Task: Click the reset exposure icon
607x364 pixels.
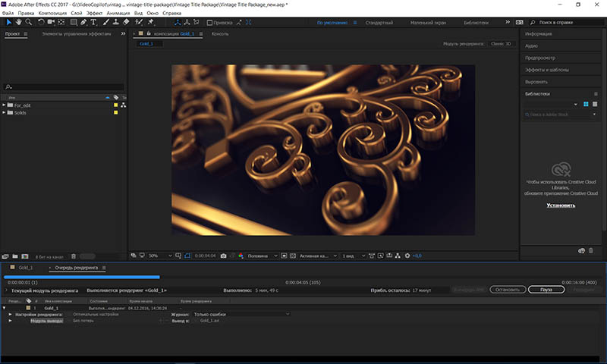Action: pos(407,256)
